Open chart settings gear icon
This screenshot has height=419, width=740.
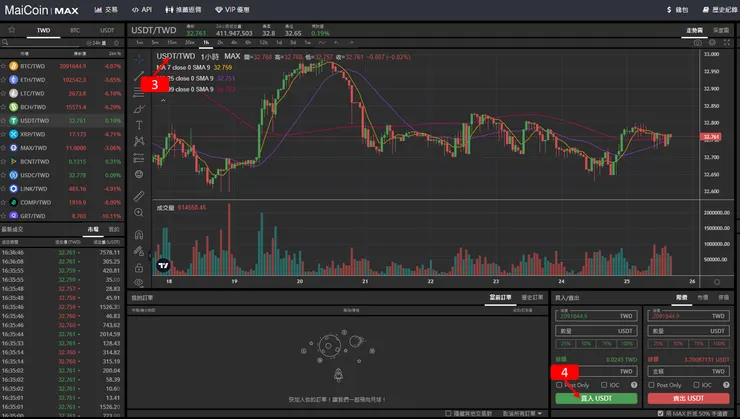712,42
